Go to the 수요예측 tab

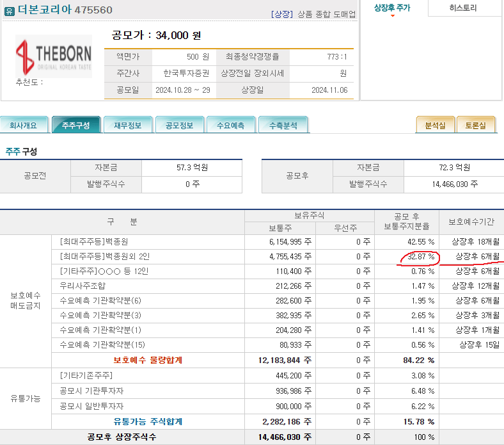(231, 125)
